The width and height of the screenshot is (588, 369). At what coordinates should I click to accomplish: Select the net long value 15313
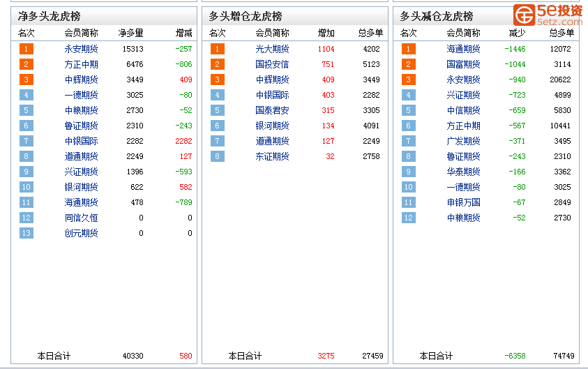click(x=133, y=49)
